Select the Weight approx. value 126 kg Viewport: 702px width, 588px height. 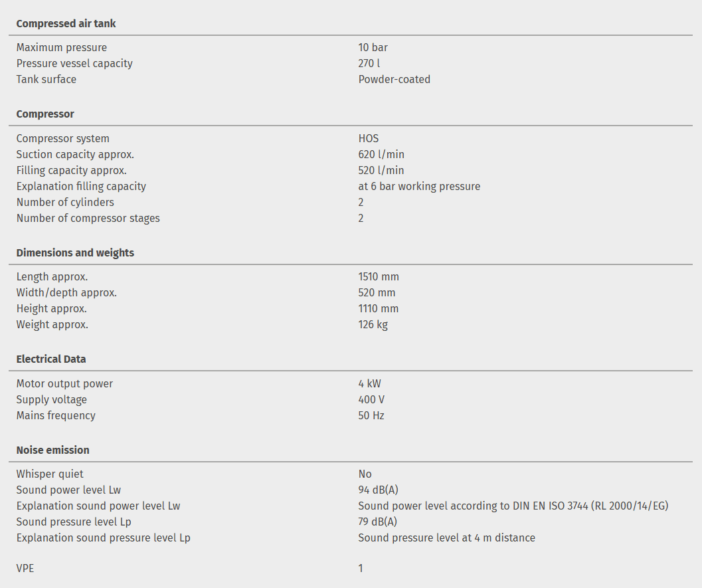tap(373, 324)
